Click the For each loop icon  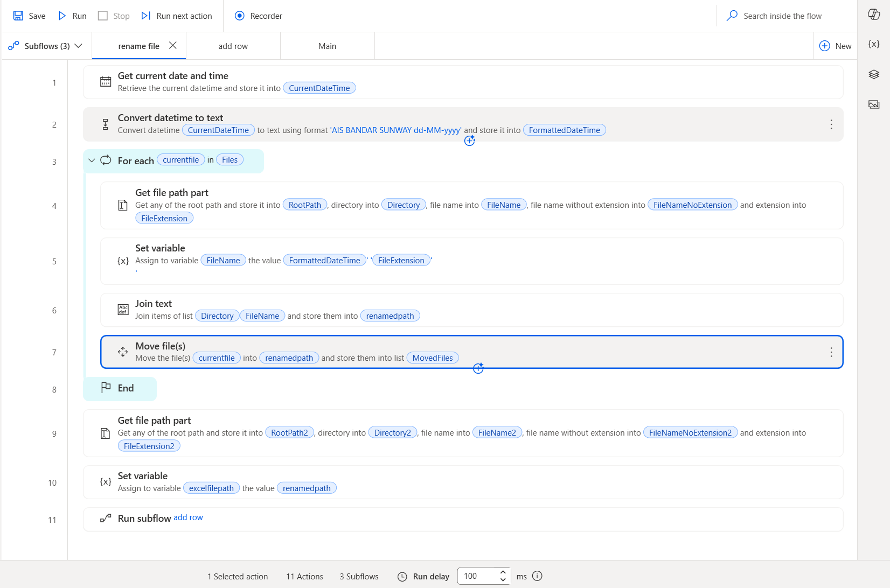[106, 160]
